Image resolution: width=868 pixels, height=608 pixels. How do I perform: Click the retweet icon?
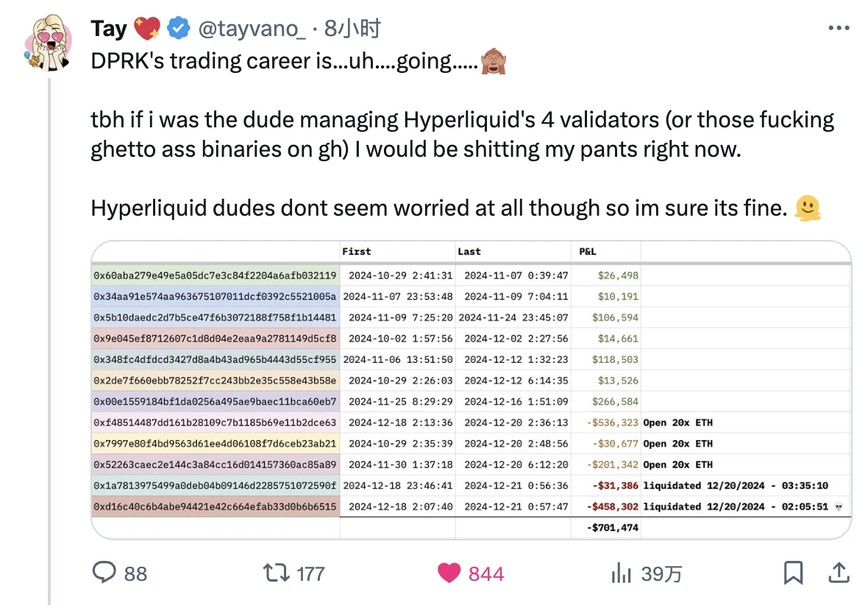[x=277, y=573]
